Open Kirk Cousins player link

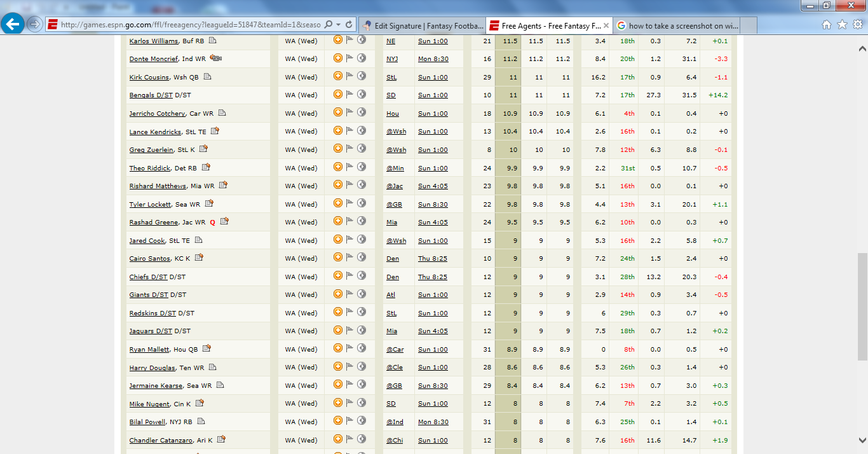pyautogui.click(x=149, y=77)
